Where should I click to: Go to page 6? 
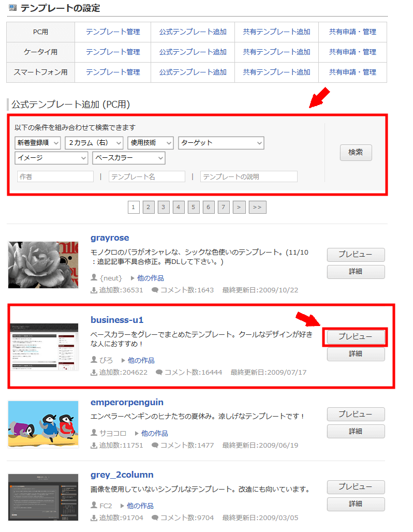click(x=209, y=208)
